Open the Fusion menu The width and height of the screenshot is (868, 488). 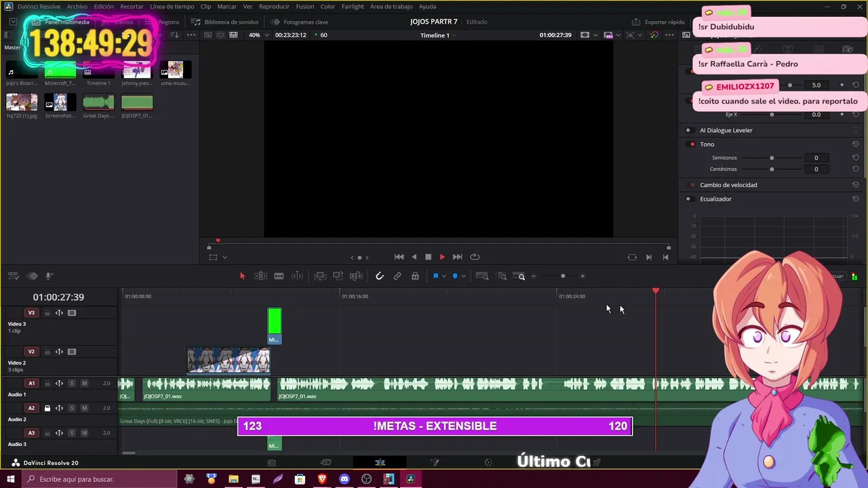[x=305, y=6]
